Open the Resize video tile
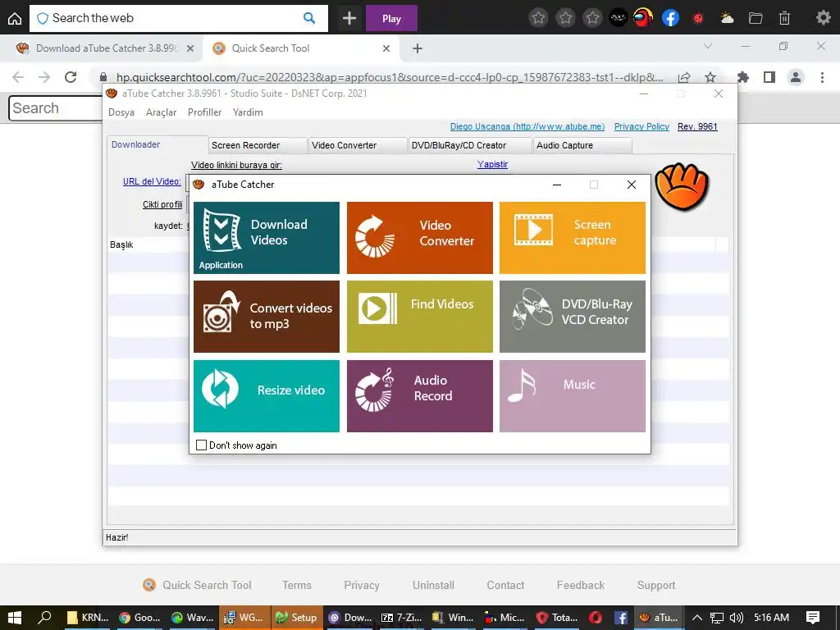The height and width of the screenshot is (630, 840). tap(267, 396)
